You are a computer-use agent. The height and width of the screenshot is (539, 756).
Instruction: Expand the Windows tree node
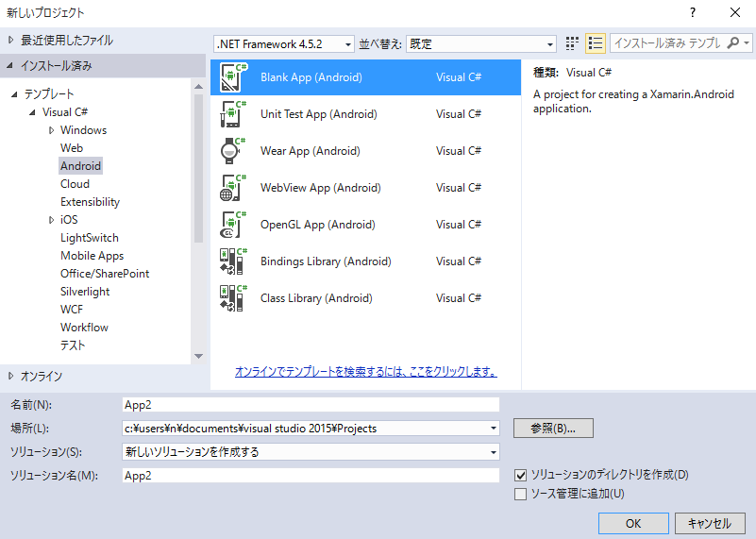pyautogui.click(x=52, y=130)
